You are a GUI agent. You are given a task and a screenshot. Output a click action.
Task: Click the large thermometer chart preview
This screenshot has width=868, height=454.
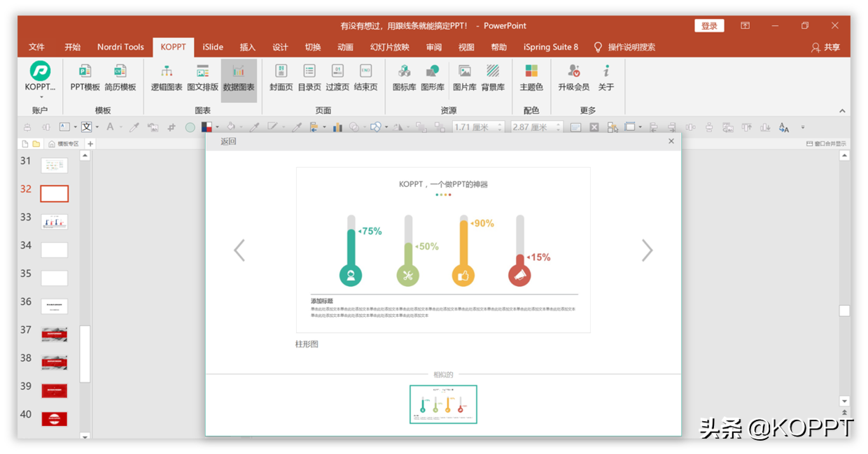click(443, 250)
